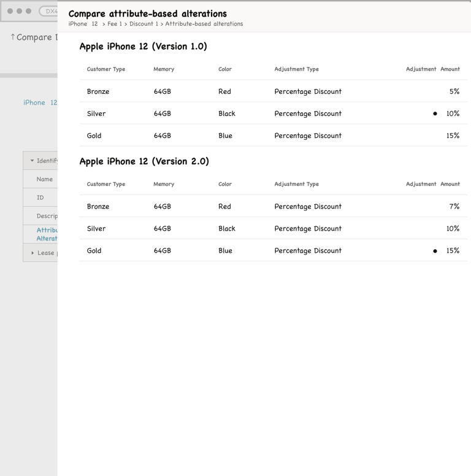
Task: Click the Apple iPhone 12 (Version 2.0) heading
Action: 144,161
